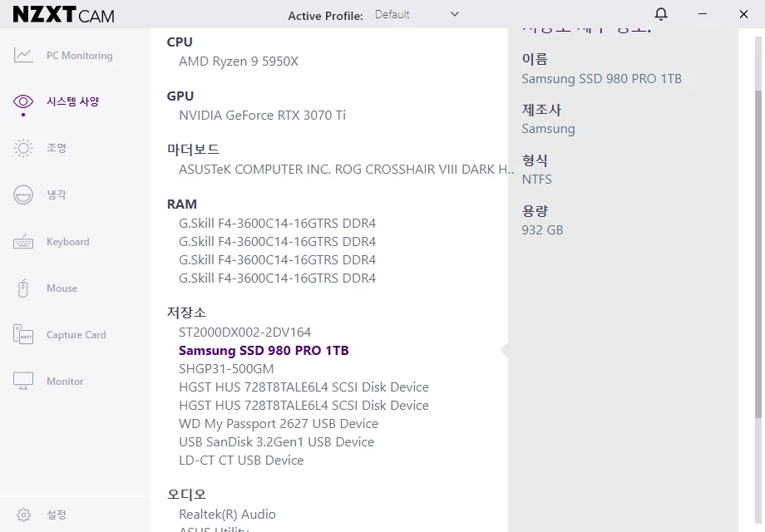
Task: Click the 오디오 heading
Action: tap(186, 495)
